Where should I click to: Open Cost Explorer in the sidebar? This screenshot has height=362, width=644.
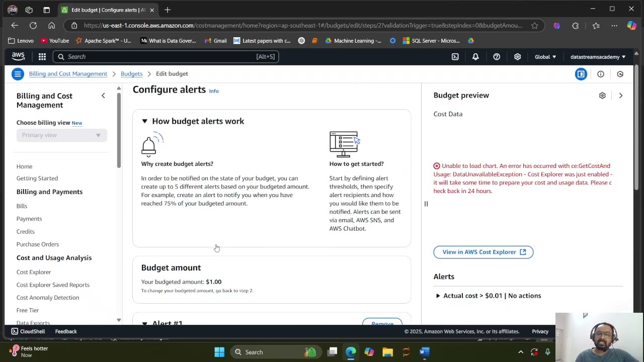point(34,272)
